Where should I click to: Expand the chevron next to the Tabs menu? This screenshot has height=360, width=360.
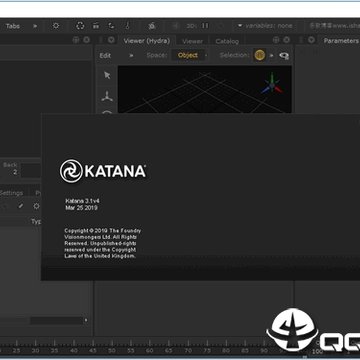pyautogui.click(x=35, y=26)
